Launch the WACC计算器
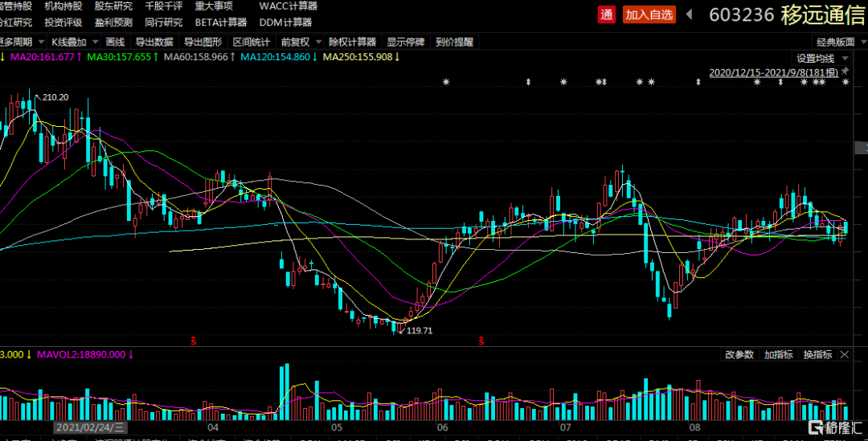Viewport: 868px width, 441px height. (289, 6)
